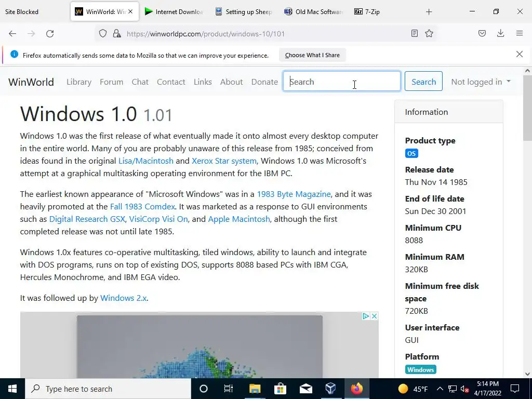
Task: Open the taskbar clock showing 5:14 PM
Action: pyautogui.click(x=487, y=389)
